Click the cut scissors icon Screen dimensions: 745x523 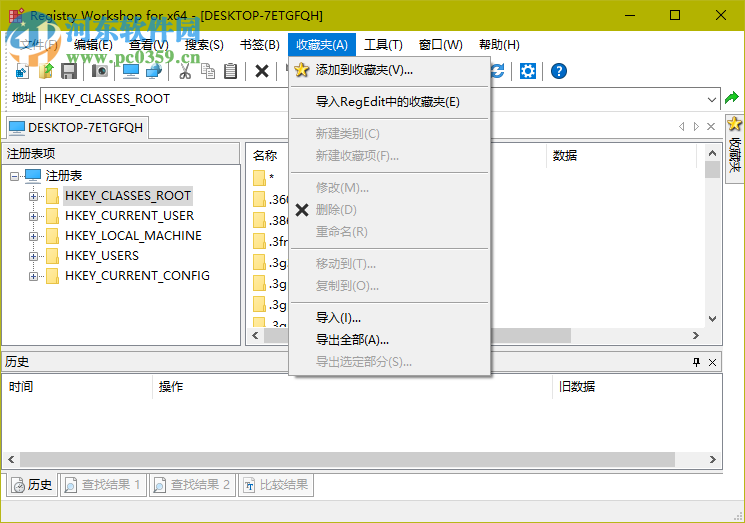185,71
